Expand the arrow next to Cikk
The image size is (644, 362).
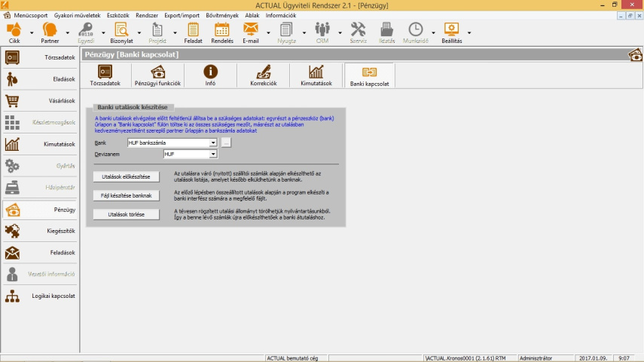point(32,33)
